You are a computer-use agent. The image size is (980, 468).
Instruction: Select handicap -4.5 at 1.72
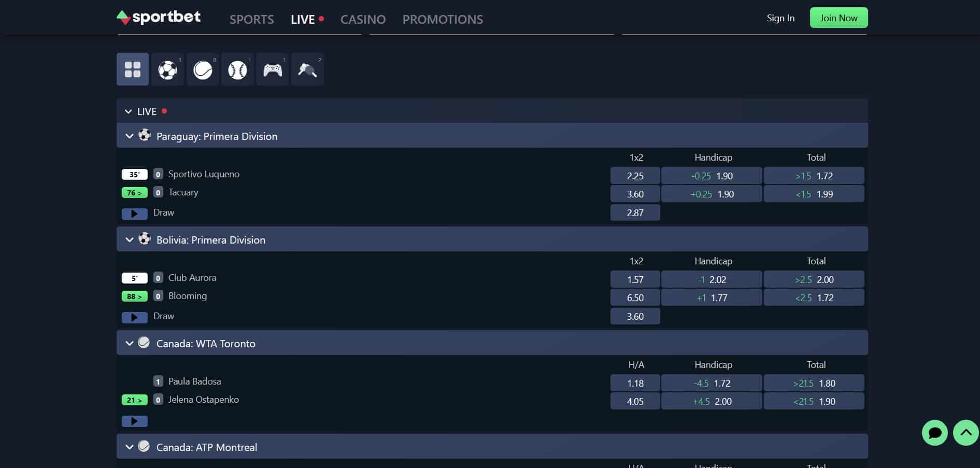pos(712,383)
